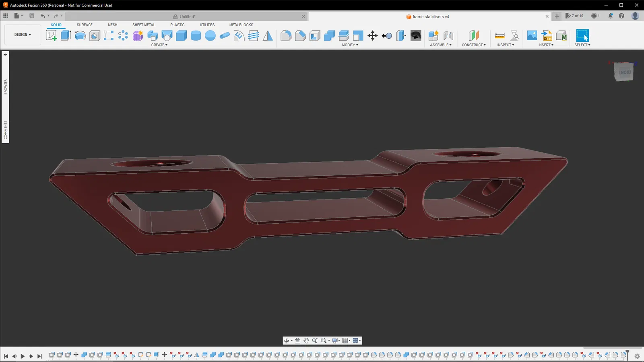
Task: Open the Help menu icon
Action: [621, 16]
